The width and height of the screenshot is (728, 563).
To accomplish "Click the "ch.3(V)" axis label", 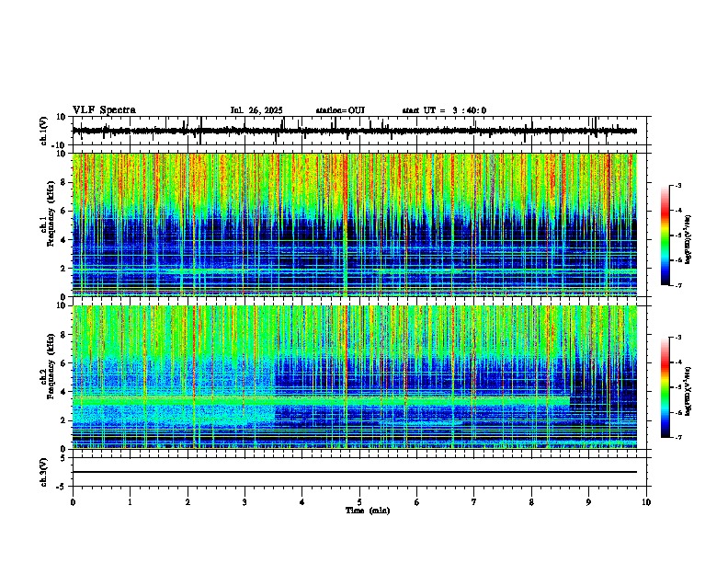I will pos(44,472).
